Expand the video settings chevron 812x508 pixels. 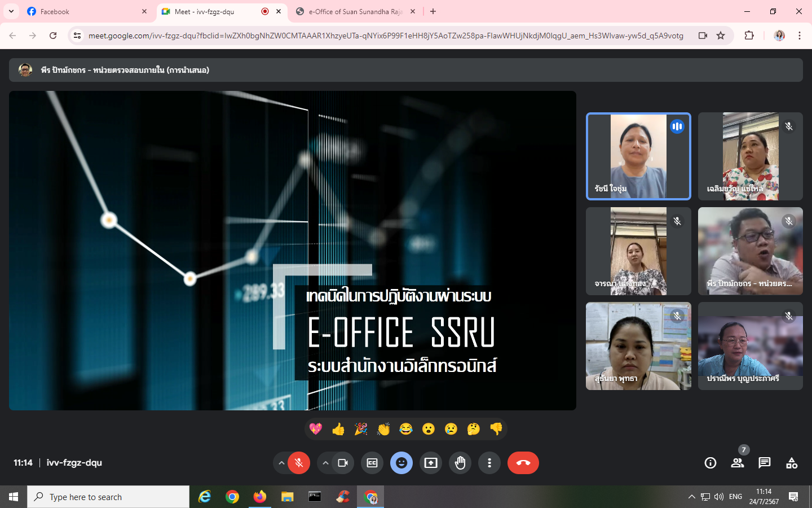(325, 463)
